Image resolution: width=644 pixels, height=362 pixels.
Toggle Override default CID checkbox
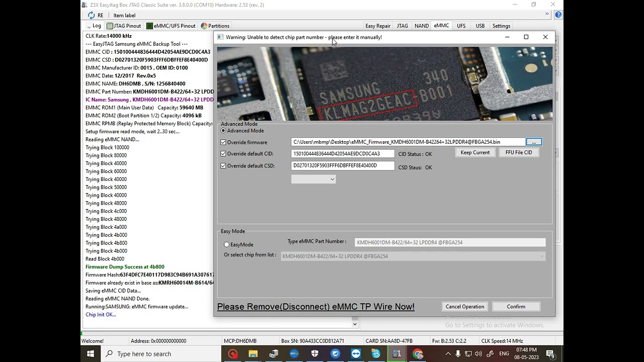223,154
